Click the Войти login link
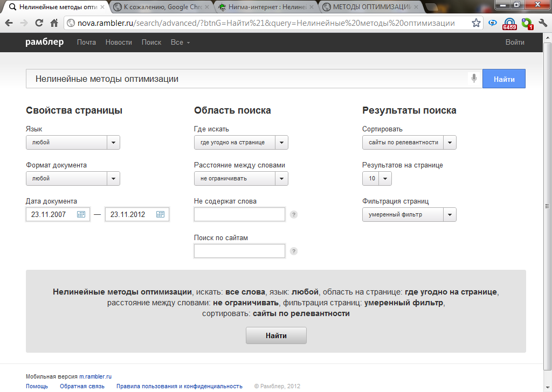 [515, 42]
